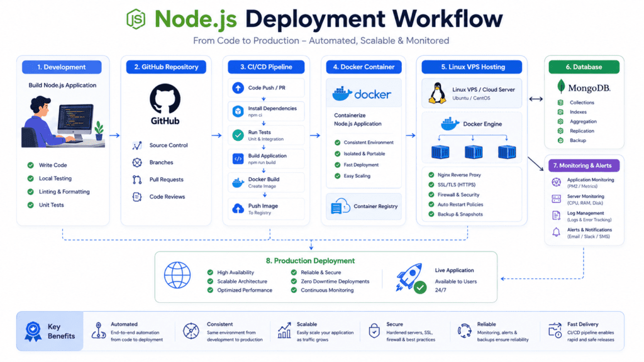Click the check beside Unit Tests
Image resolution: width=644 pixels, height=362 pixels.
point(30,205)
